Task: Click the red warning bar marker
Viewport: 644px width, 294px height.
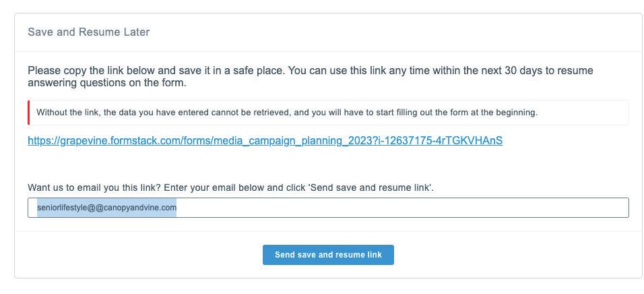Action: tap(29, 113)
